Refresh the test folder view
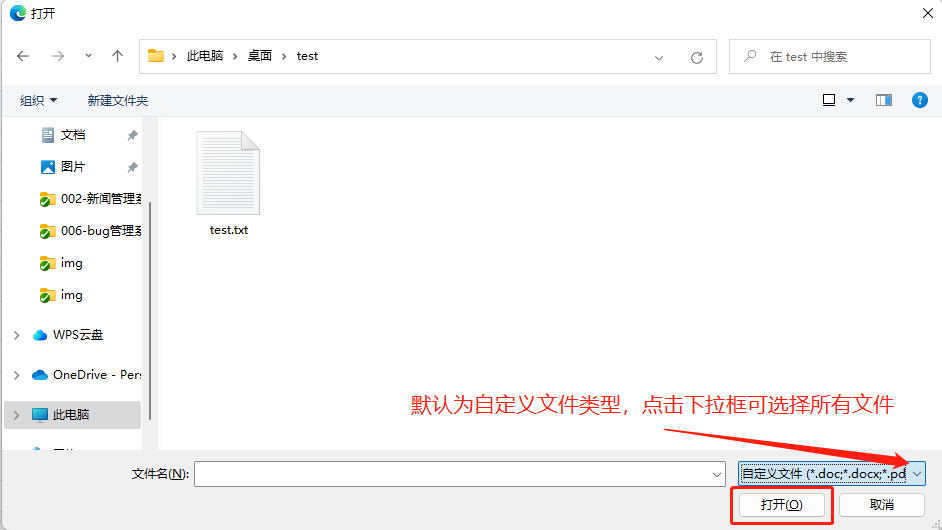Viewport: 942px width, 530px height. click(697, 57)
